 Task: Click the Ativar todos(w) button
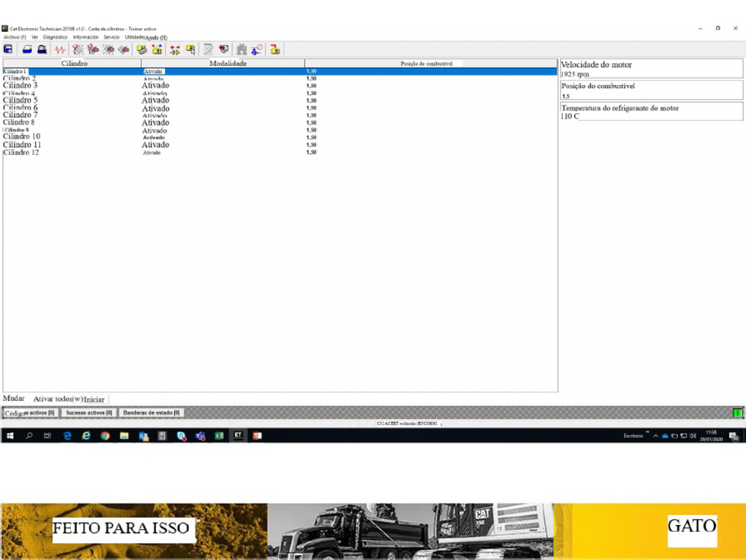pos(58,399)
